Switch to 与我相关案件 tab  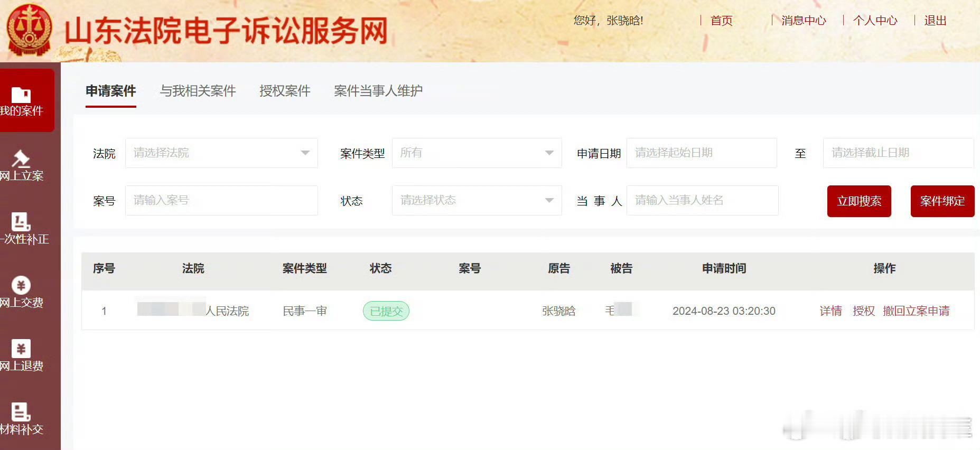point(198,91)
